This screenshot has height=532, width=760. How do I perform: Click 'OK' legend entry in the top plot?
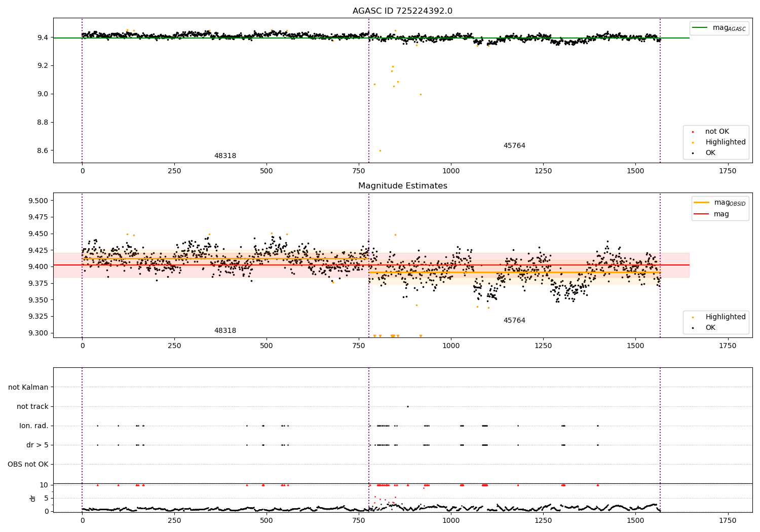click(704, 153)
